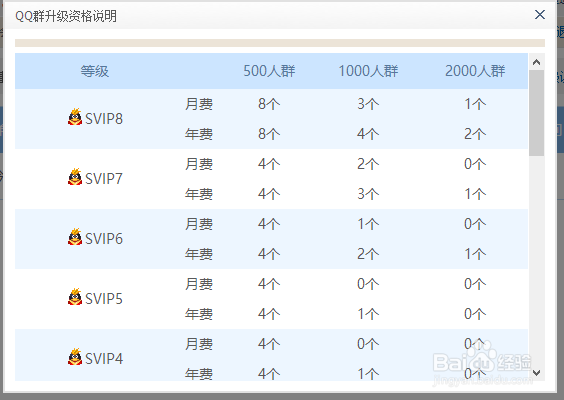Close the QQ群升级资格说明 dialog
Viewport: 564px width, 400px height.
(x=540, y=15)
